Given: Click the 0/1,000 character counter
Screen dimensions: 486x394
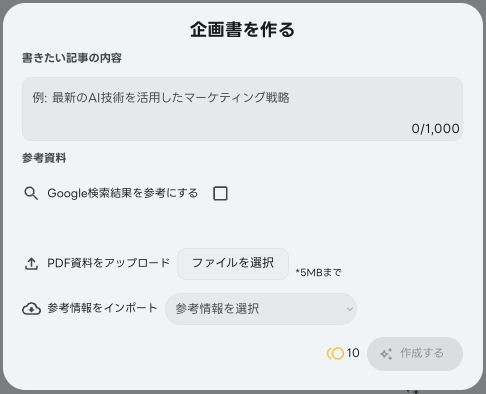Looking at the screenshot, I should click(x=435, y=129).
